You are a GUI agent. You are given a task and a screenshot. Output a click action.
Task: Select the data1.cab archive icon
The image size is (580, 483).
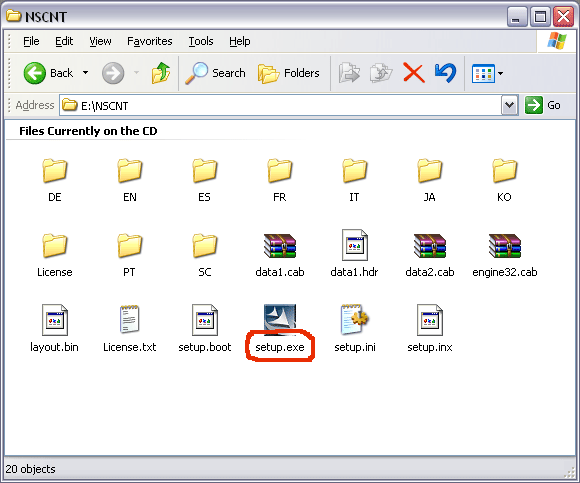280,246
